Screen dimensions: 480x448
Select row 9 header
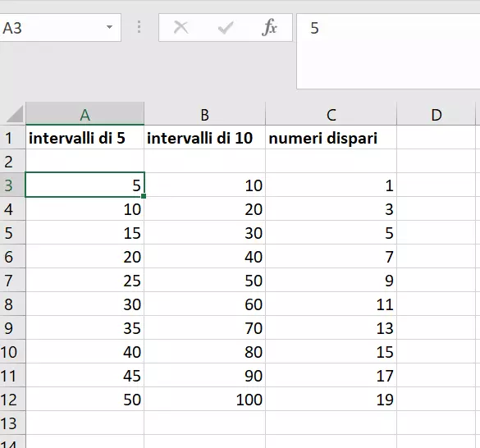pos(12,327)
